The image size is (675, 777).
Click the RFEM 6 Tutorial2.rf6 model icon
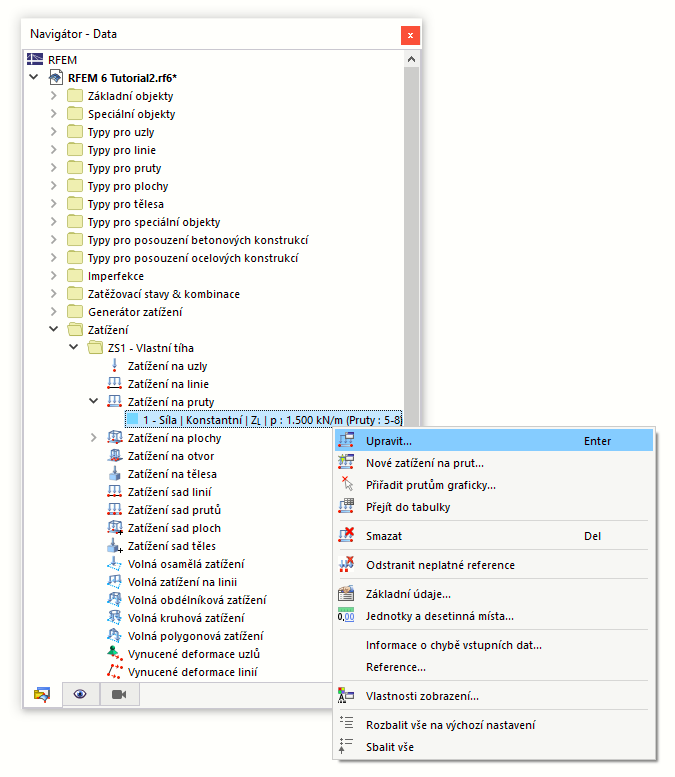[56, 78]
